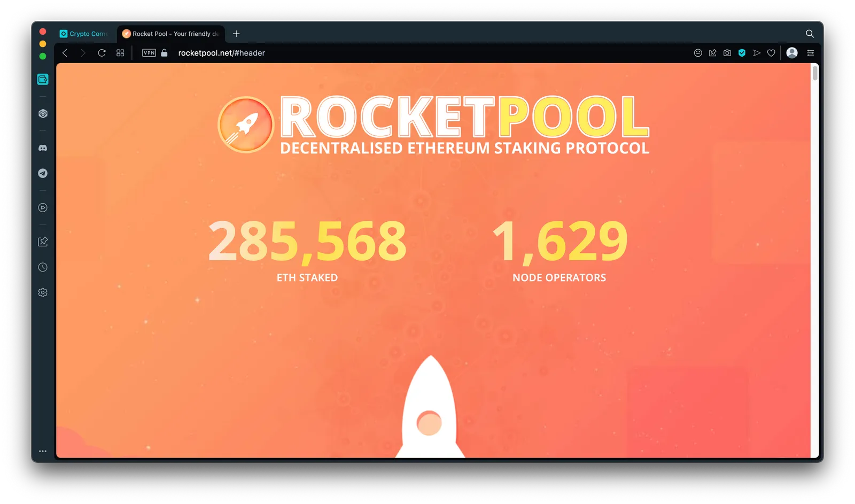Bookmark page with the heart icon
The height and width of the screenshot is (504, 855).
[x=771, y=53]
